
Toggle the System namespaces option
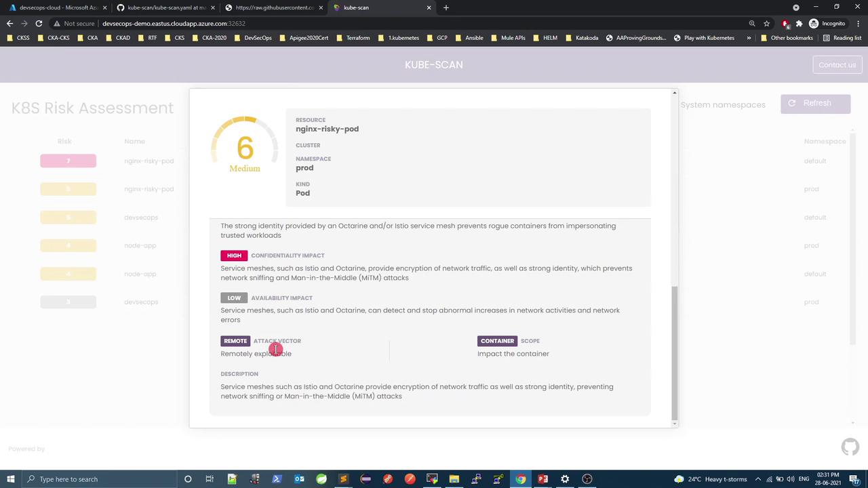[723, 104]
